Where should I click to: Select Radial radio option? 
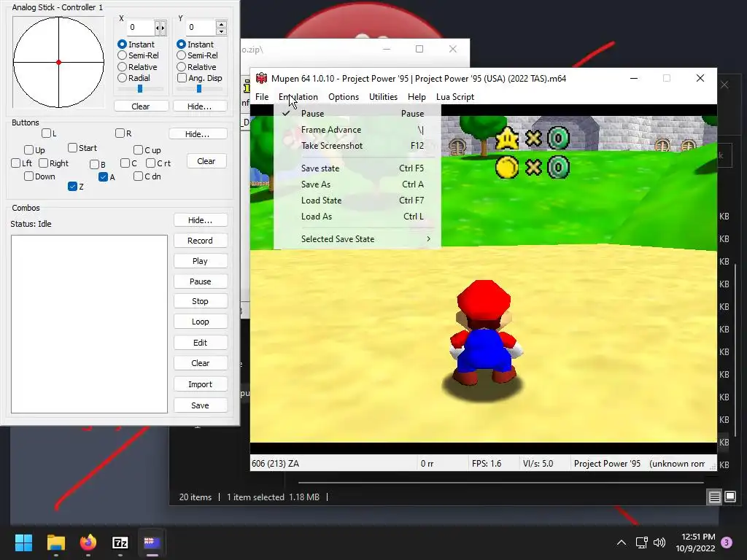[122, 77]
